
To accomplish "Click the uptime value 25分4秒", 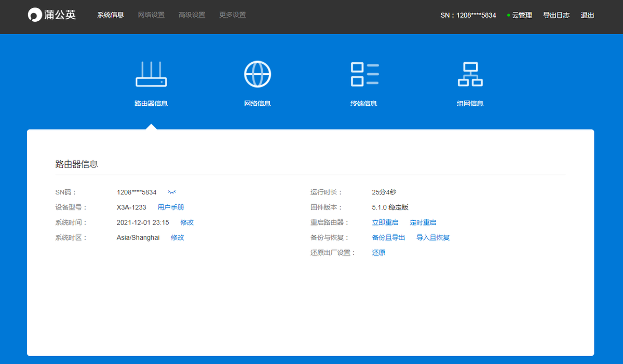I will pos(384,192).
